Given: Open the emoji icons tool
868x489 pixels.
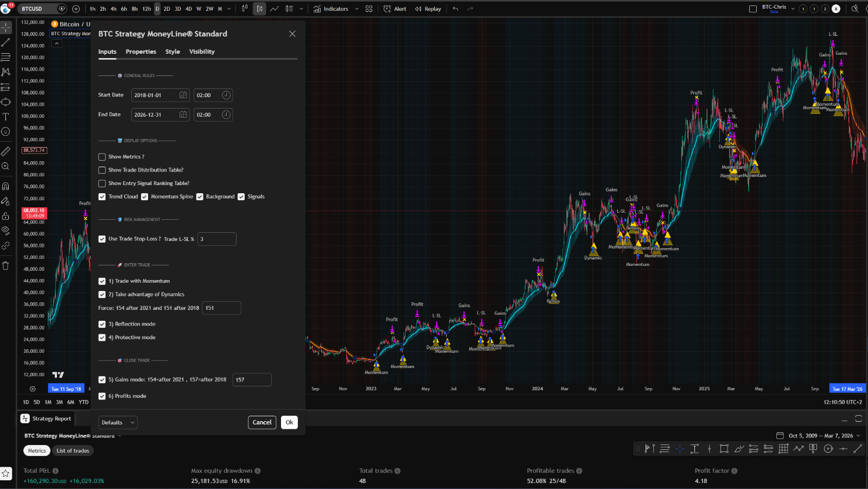Looking at the screenshot, I should pyautogui.click(x=6, y=131).
